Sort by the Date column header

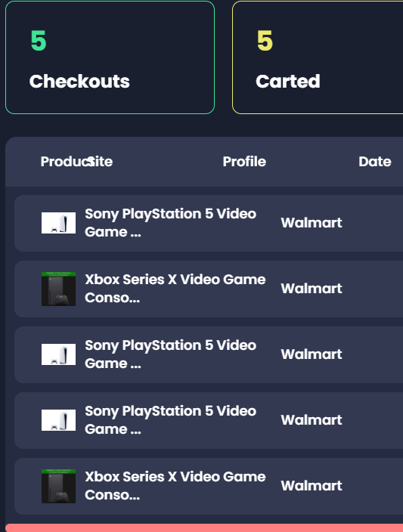pos(375,162)
